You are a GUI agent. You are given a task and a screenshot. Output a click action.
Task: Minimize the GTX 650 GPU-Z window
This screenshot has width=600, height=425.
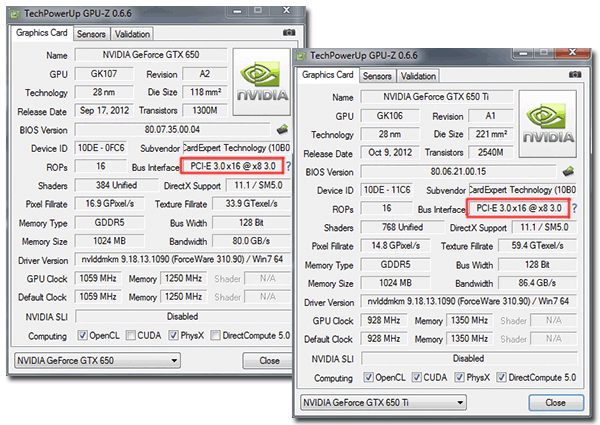[237, 11]
